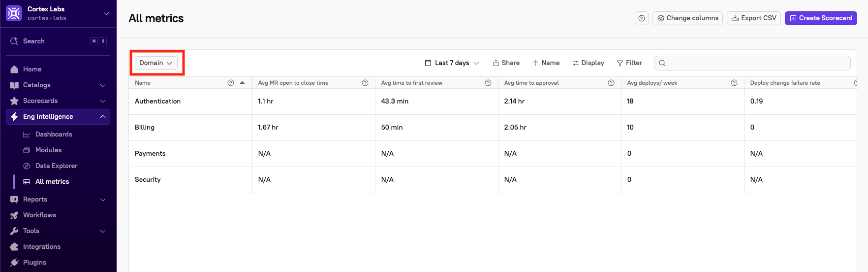Open the Last 7 days date dropdown

(x=452, y=63)
